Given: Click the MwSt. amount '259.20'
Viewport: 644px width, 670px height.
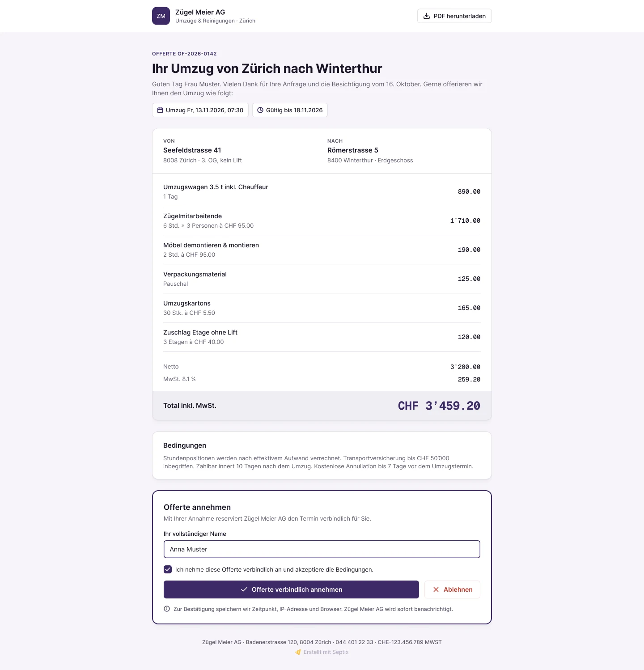Looking at the screenshot, I should click(x=469, y=379).
